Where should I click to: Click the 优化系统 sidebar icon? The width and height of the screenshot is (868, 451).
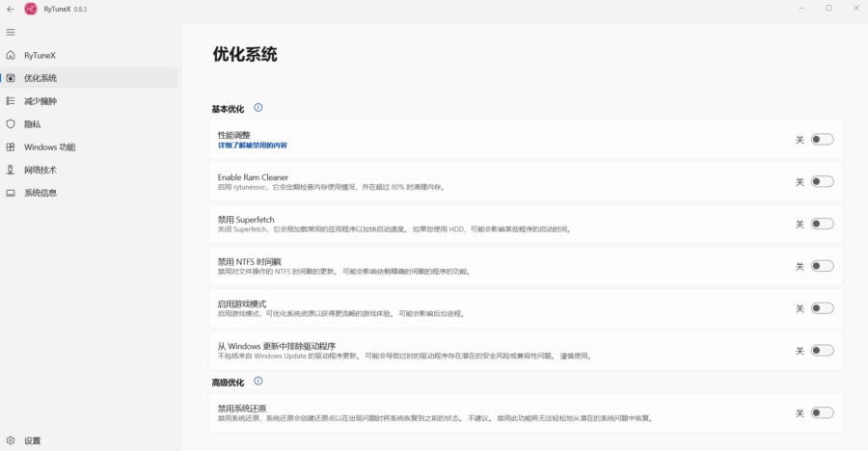point(11,78)
